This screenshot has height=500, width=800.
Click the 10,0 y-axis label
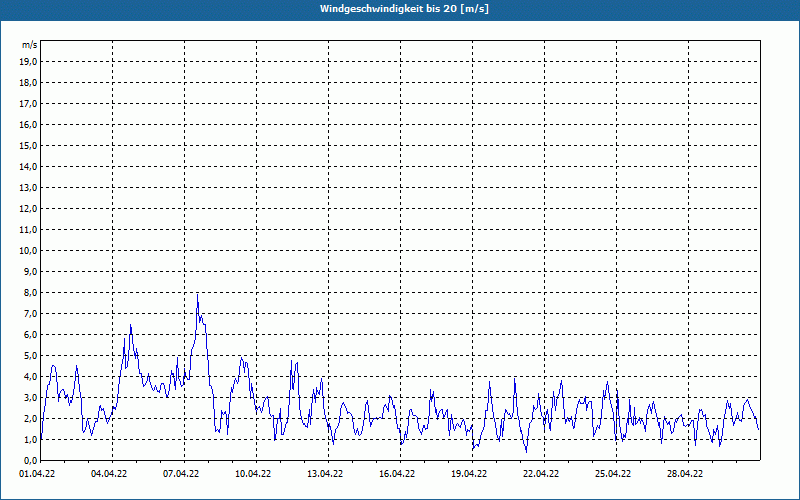pyautogui.click(x=28, y=251)
